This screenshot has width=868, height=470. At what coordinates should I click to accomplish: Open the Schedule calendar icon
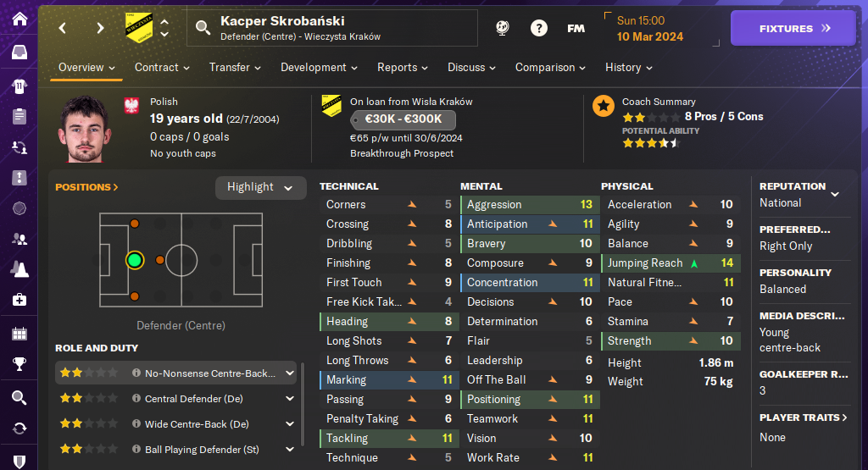tap(19, 333)
